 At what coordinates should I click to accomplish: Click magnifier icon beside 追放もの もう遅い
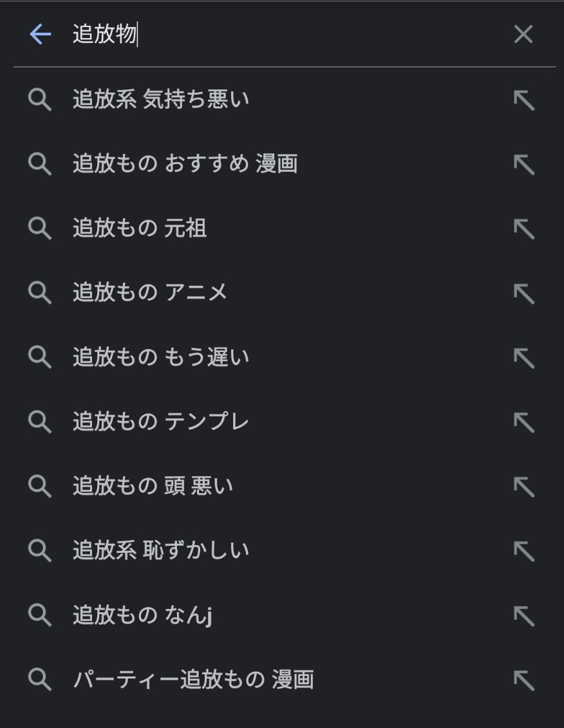[x=40, y=357]
